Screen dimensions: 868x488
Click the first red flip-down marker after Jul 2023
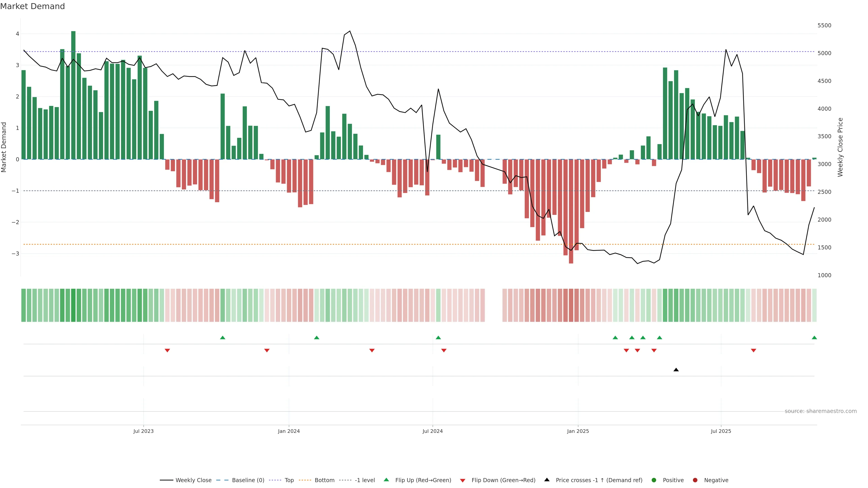pyautogui.click(x=167, y=351)
